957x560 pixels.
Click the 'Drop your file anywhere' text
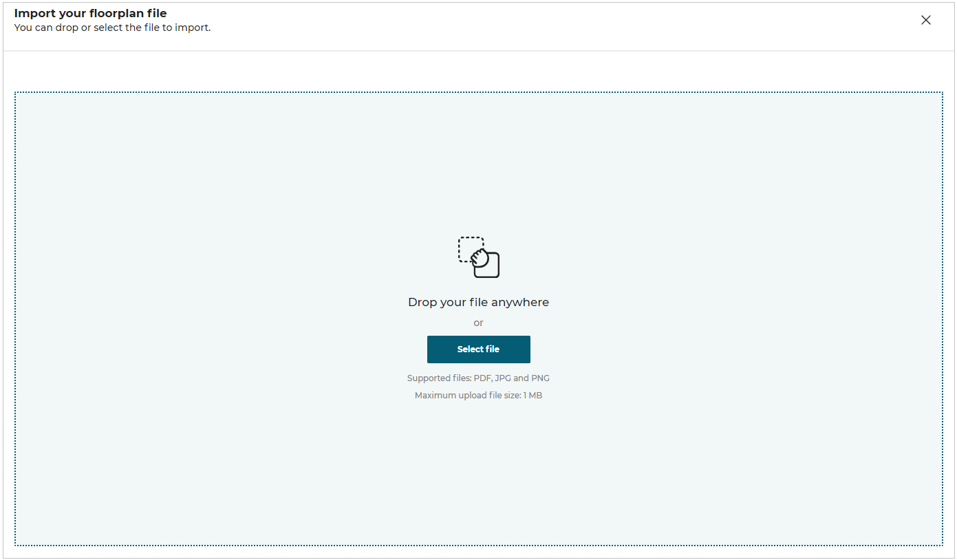coord(478,302)
